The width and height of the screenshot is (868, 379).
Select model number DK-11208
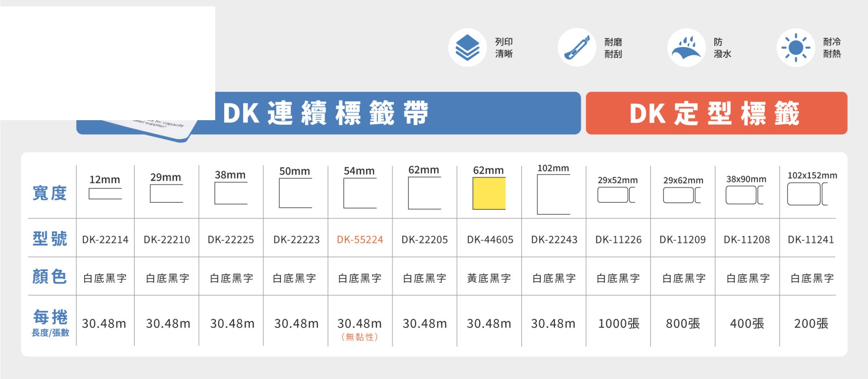click(x=747, y=240)
